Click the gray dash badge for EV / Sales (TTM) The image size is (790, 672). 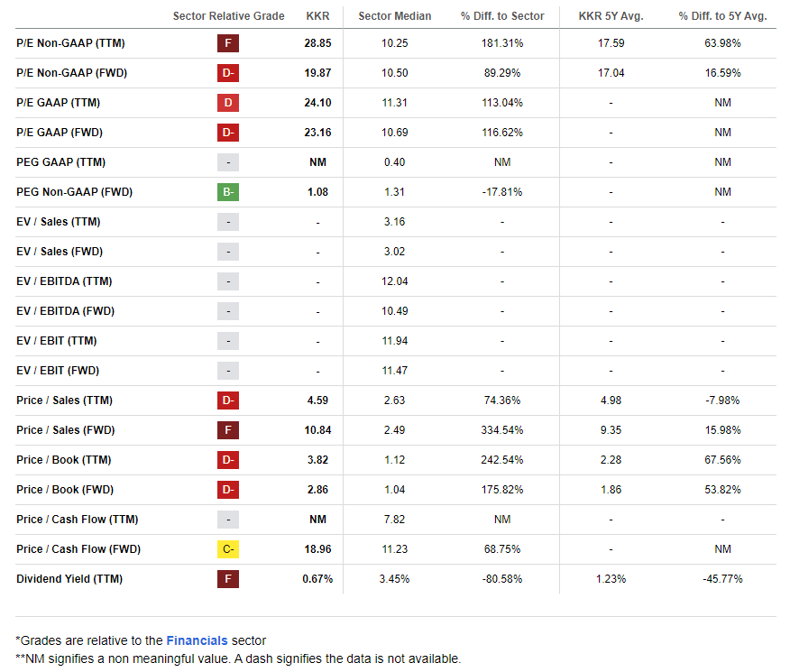(228, 222)
